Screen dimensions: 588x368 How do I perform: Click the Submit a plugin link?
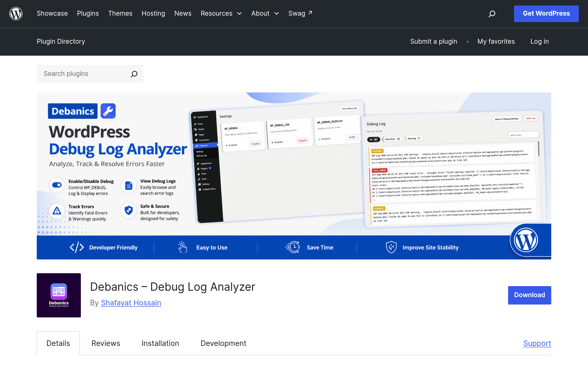click(x=434, y=41)
